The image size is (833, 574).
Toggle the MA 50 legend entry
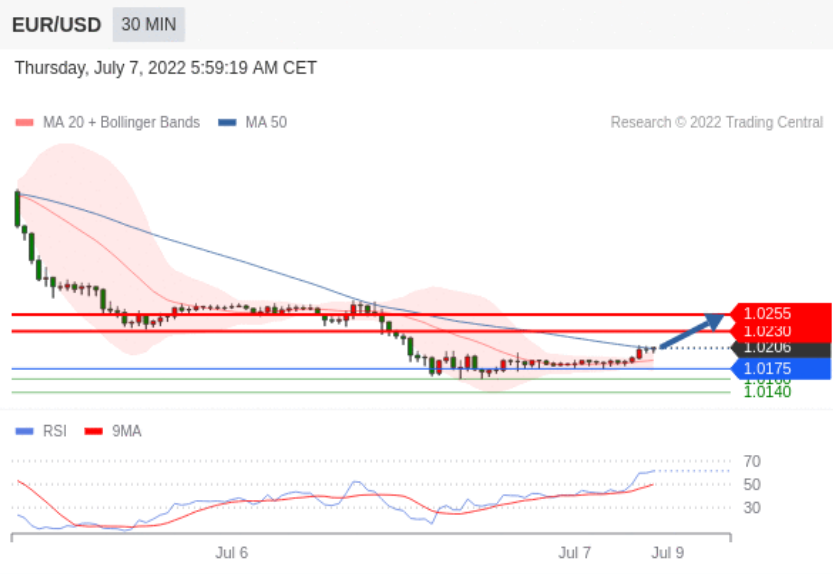pyautogui.click(x=253, y=122)
